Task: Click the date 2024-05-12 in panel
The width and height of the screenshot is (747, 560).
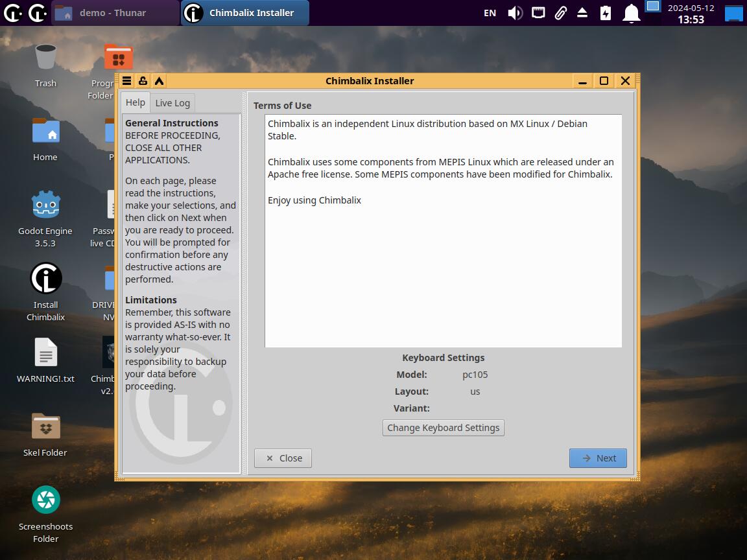Action: coord(691,8)
